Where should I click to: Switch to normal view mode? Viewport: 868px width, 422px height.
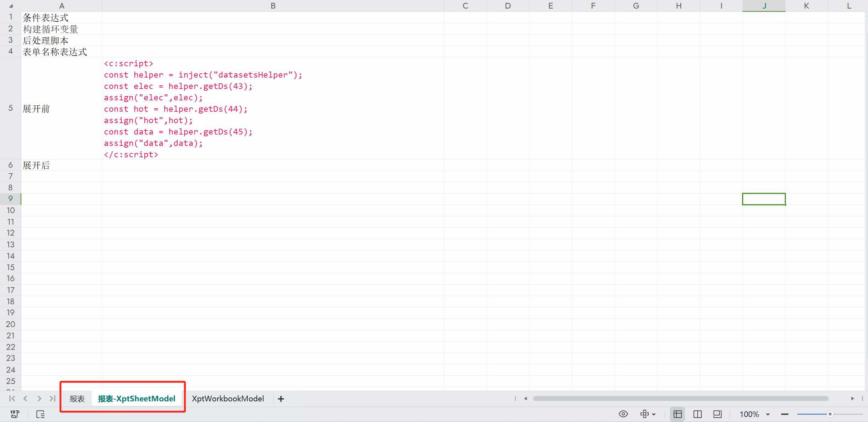(x=678, y=414)
